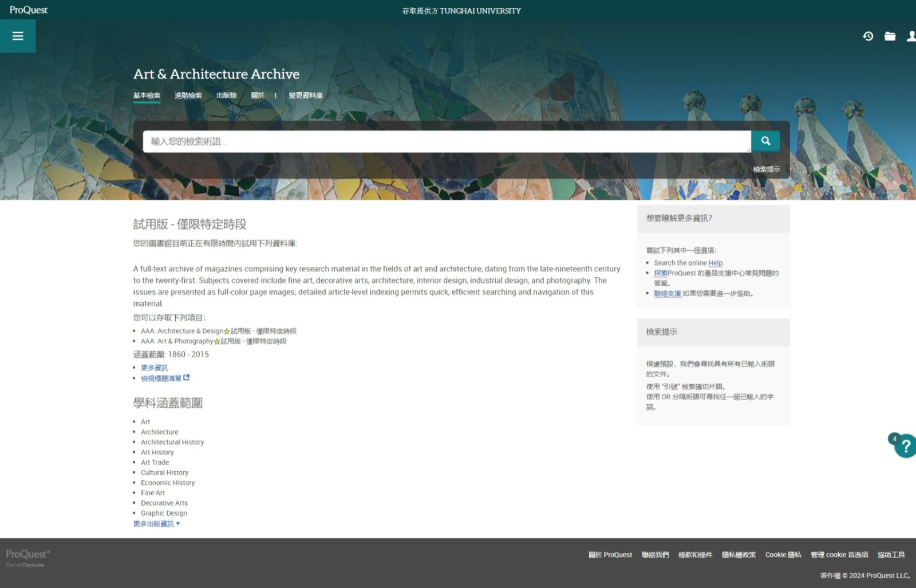Viewport: 916px width, 588px height.
Task: Click the ProQuest logo in header
Action: pyautogui.click(x=29, y=10)
